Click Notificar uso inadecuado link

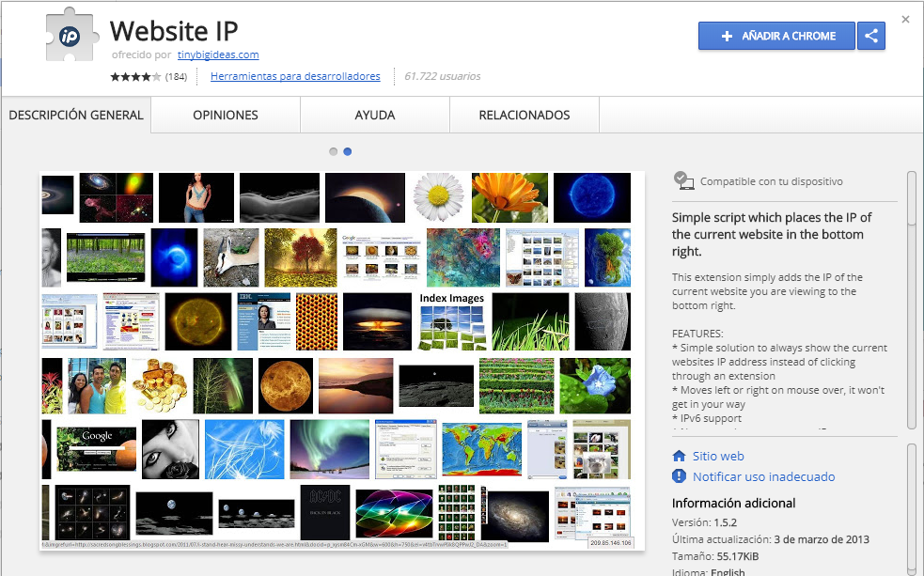[763, 476]
